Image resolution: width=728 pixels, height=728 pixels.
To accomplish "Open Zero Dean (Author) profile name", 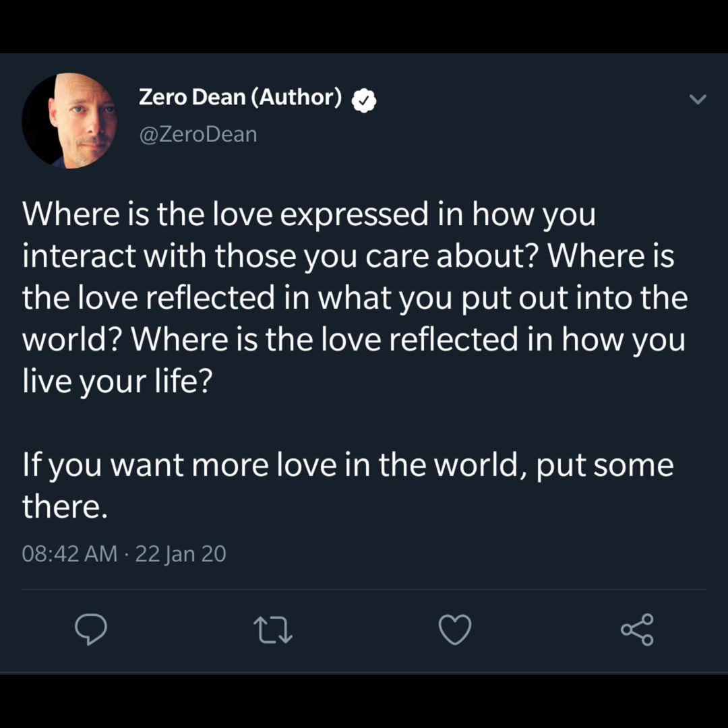I will 241,96.
